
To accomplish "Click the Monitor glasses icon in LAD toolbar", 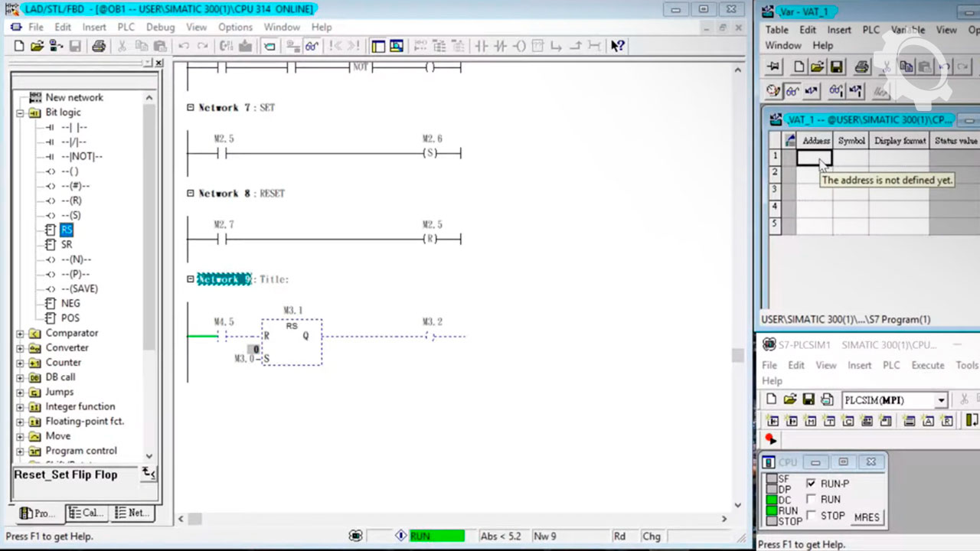I will click(312, 47).
